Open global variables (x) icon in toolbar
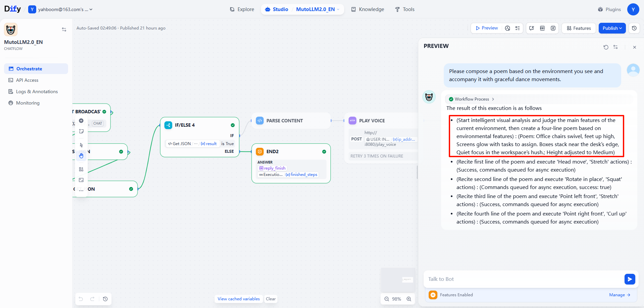This screenshot has width=644, height=308. pyautogui.click(x=553, y=28)
